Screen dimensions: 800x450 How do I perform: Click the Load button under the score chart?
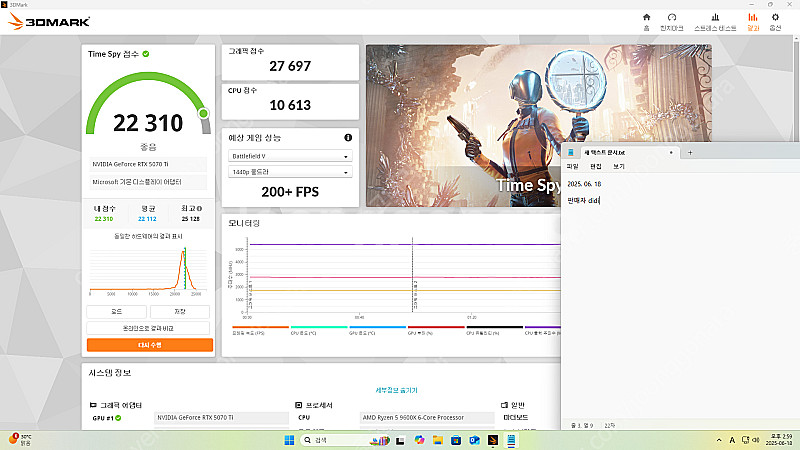pyautogui.click(x=116, y=311)
